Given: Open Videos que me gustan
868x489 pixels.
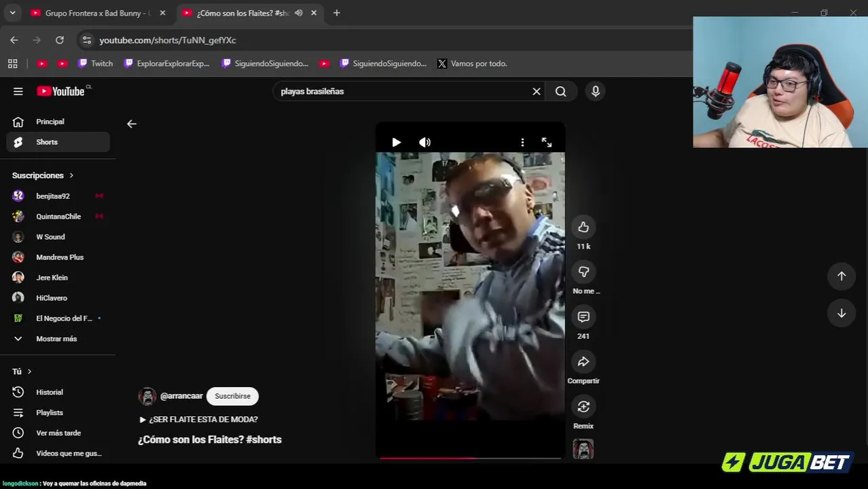Looking at the screenshot, I should [58, 453].
